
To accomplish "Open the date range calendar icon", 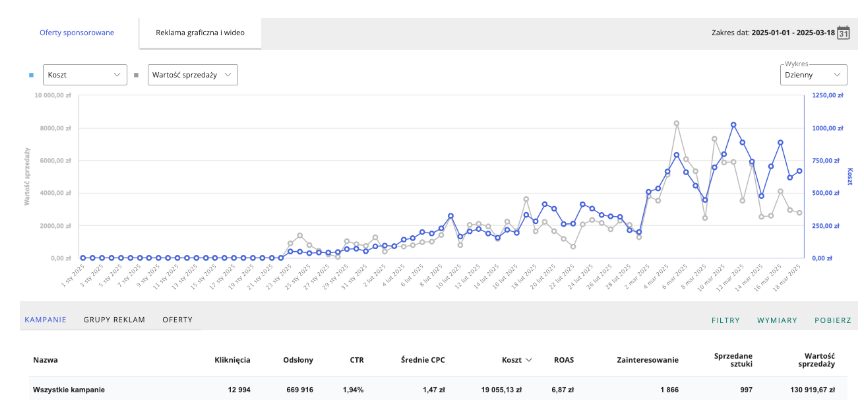I will click(843, 33).
